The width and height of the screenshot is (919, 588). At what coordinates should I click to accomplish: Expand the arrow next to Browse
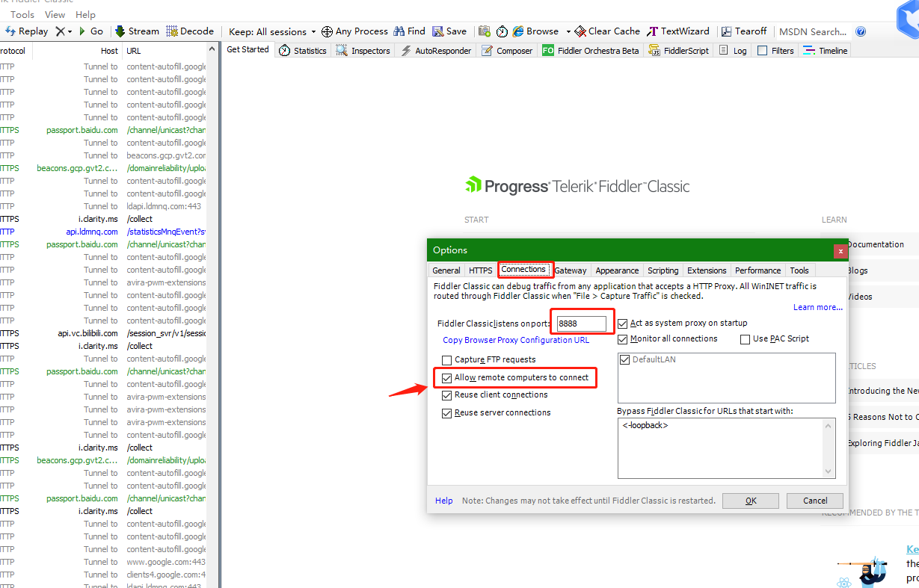click(x=568, y=31)
